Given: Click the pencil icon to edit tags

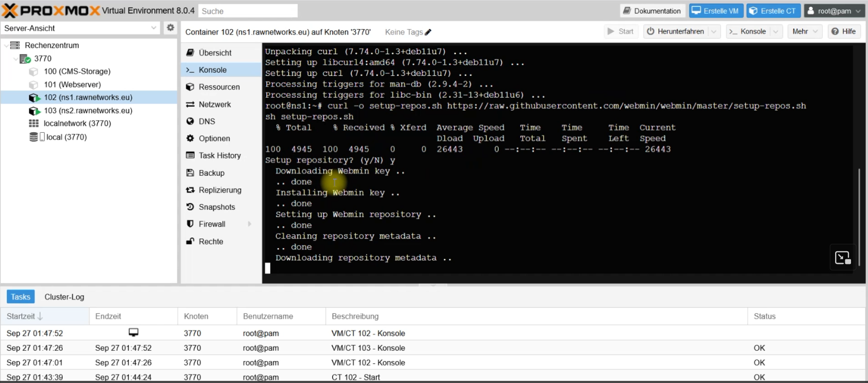Looking at the screenshot, I should point(428,32).
